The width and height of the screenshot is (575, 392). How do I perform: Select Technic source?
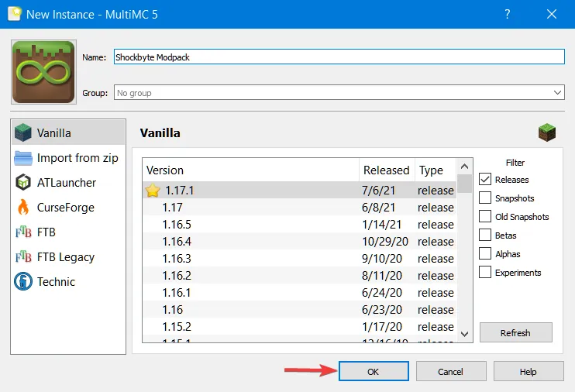pyautogui.click(x=68, y=282)
